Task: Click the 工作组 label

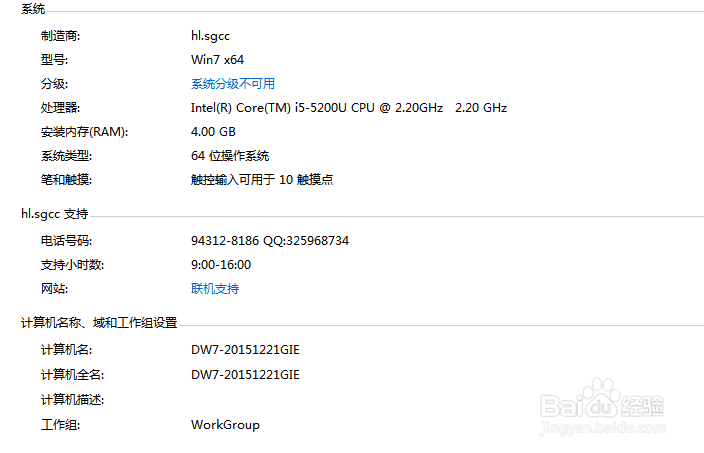Action: point(60,425)
